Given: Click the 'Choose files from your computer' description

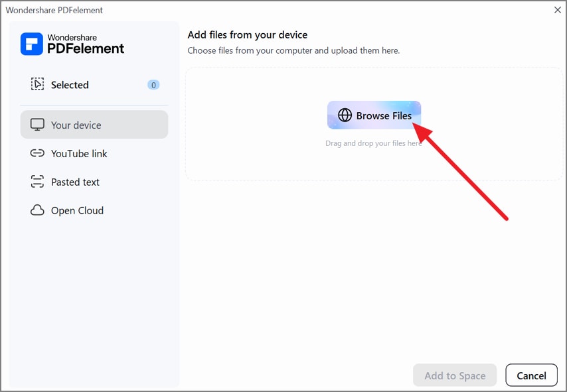Looking at the screenshot, I should (x=293, y=50).
